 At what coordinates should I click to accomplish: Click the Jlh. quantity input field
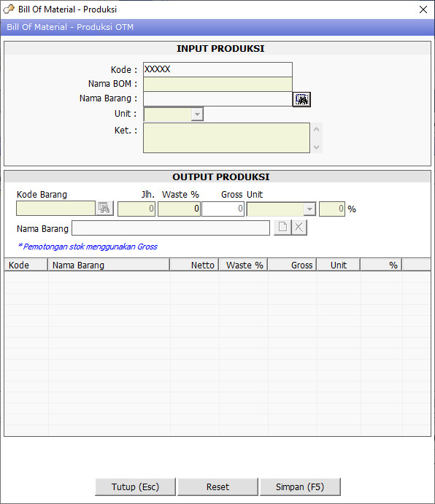point(136,209)
